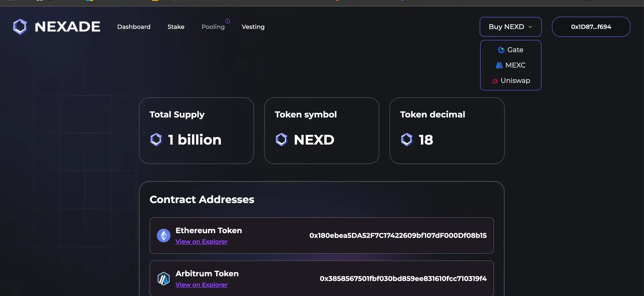644x296 pixels.
Task: Open the 0x1D87...f694 wallet button
Action: pos(591,27)
